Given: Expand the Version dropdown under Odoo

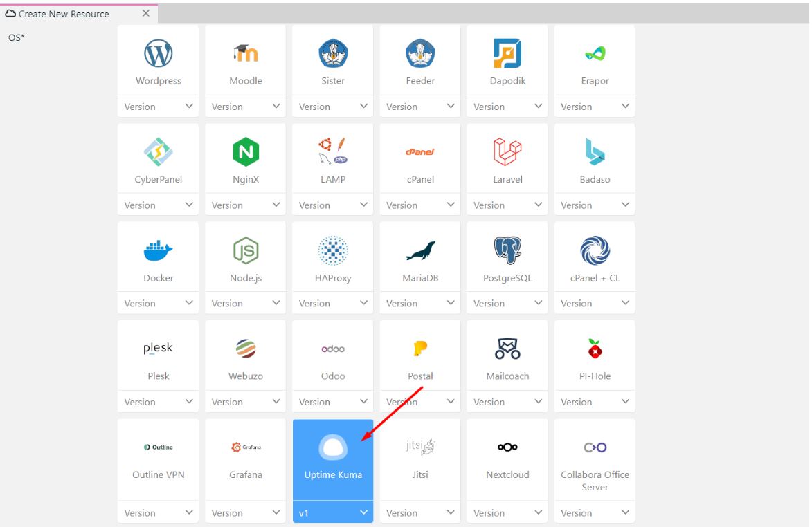Looking at the screenshot, I should click(333, 402).
